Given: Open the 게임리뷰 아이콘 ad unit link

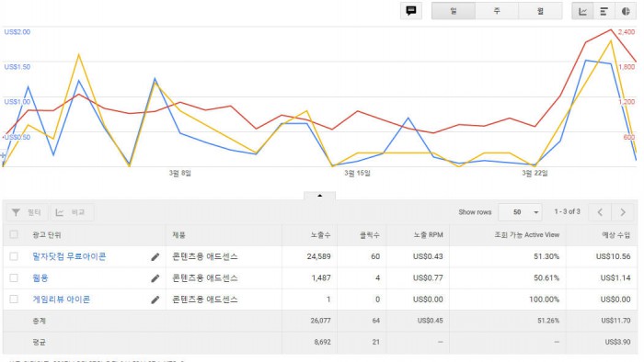Looking at the screenshot, I should point(62,300).
